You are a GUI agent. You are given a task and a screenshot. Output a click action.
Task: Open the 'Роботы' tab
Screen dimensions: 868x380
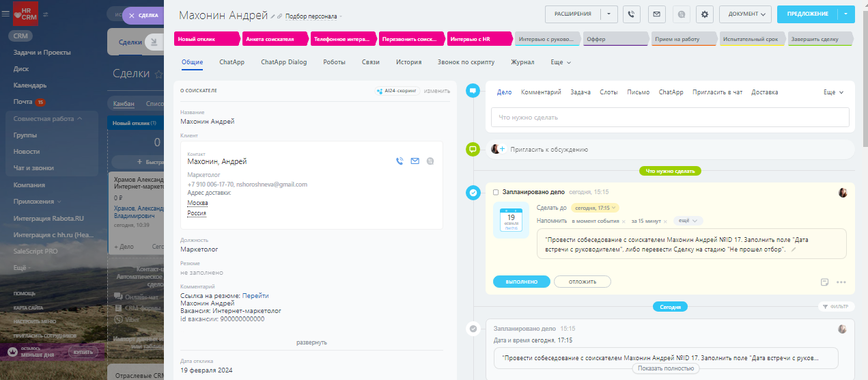point(334,62)
